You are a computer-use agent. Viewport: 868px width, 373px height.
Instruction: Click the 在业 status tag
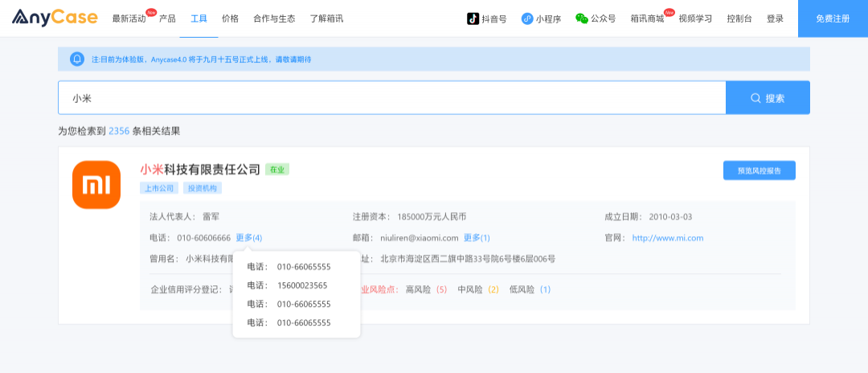pos(277,170)
